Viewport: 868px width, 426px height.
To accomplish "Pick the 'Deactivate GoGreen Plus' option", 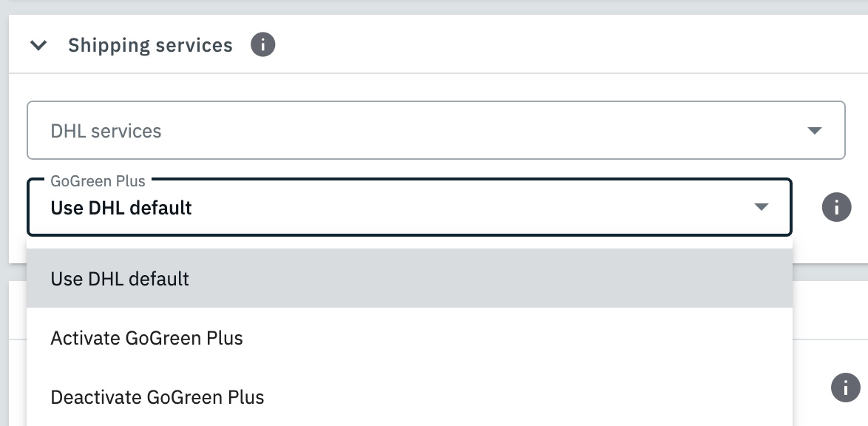I will point(157,397).
